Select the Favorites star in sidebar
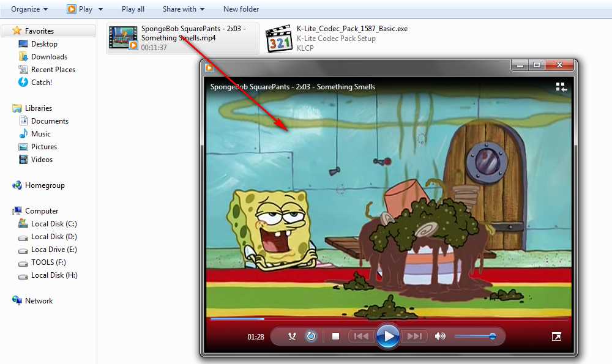Image resolution: width=612 pixels, height=364 pixels. 17,31
